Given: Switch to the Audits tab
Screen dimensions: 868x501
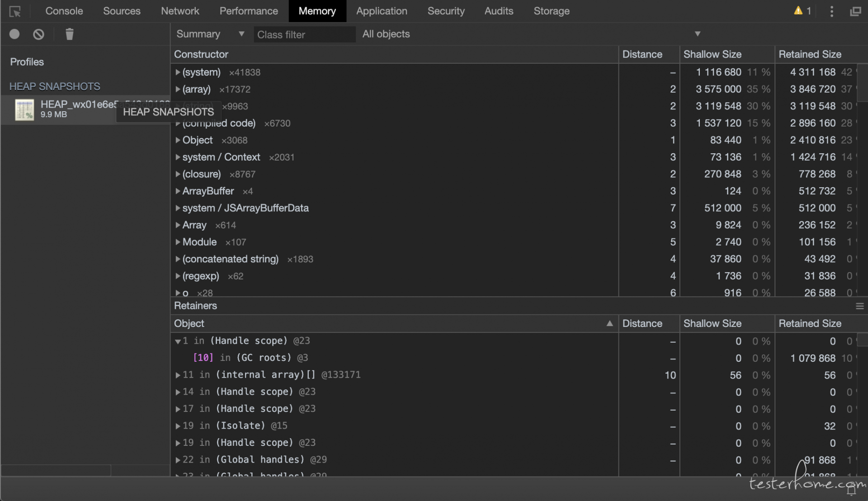Looking at the screenshot, I should 499,11.
